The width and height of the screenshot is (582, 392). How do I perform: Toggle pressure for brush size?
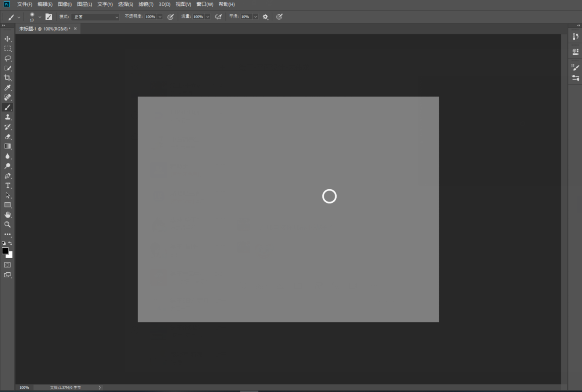click(279, 17)
